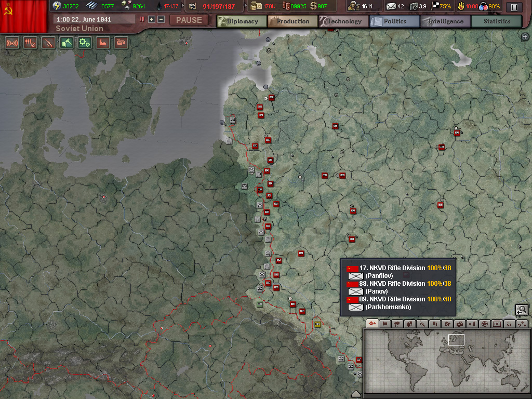Toggle the green hammer construction alert
Image resolution: width=532 pixels, height=399 pixels.
click(x=66, y=43)
